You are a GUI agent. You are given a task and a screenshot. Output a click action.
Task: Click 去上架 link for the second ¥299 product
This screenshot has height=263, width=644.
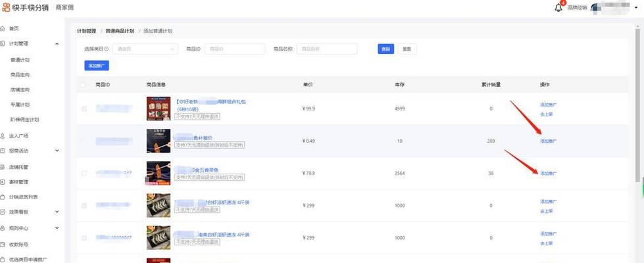[546, 243]
